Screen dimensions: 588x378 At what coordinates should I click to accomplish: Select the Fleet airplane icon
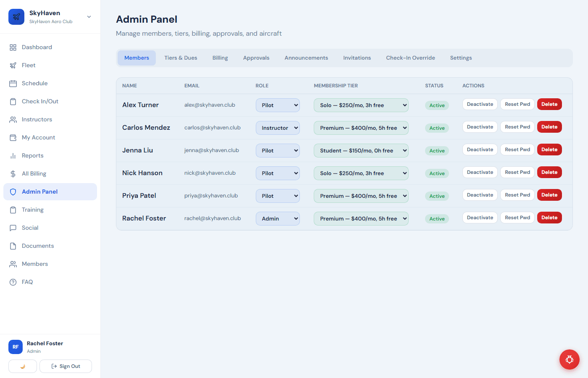13,65
